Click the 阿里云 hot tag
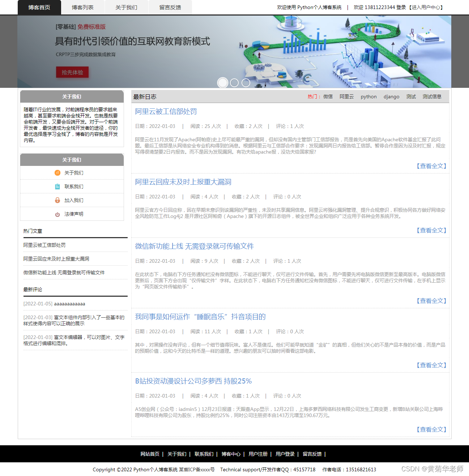The width and height of the screenshot is (469, 476). [x=346, y=97]
